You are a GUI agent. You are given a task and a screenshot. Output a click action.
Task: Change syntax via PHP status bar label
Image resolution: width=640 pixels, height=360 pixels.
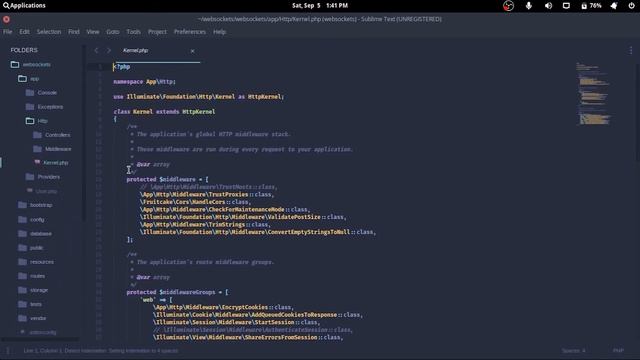(x=618, y=351)
